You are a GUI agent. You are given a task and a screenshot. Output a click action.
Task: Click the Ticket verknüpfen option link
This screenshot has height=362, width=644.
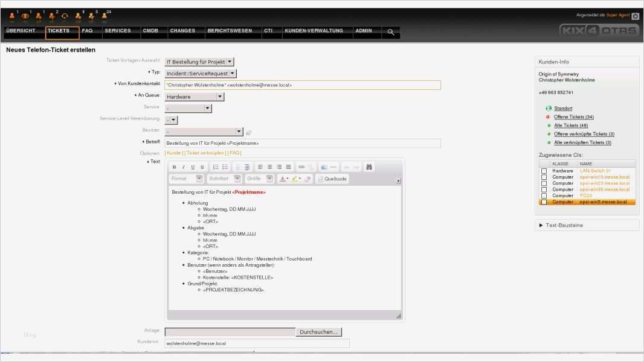(x=205, y=153)
